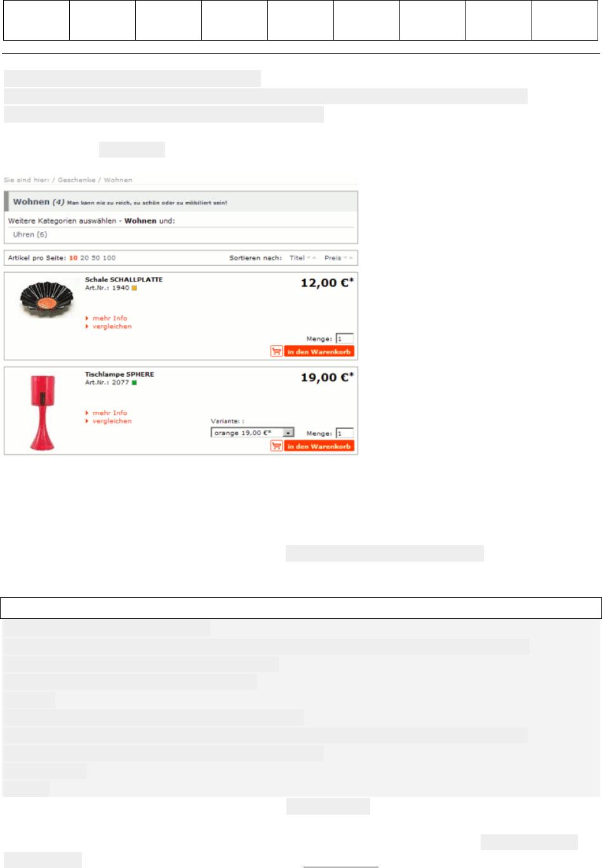Click cart icon for Tischlampe SPHERE
The height and width of the screenshot is (868, 602).
tap(276, 446)
